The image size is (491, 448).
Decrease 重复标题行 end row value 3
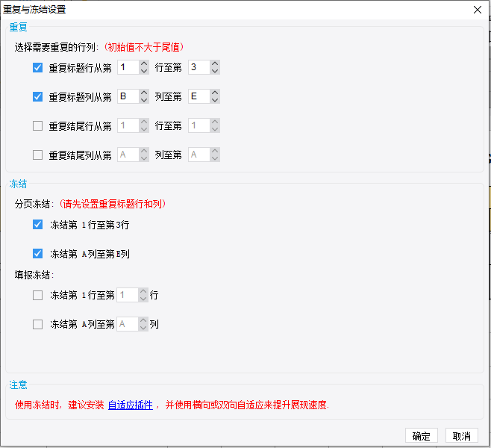click(215, 71)
